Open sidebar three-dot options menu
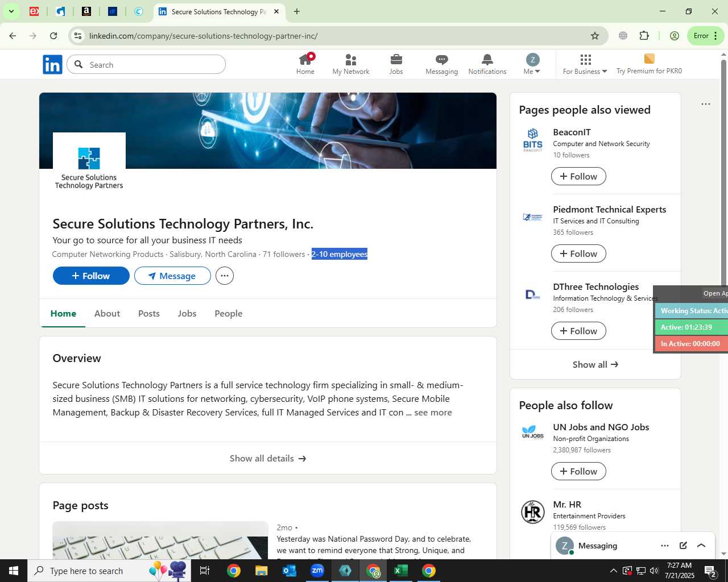The height and width of the screenshot is (582, 728). pyautogui.click(x=706, y=104)
